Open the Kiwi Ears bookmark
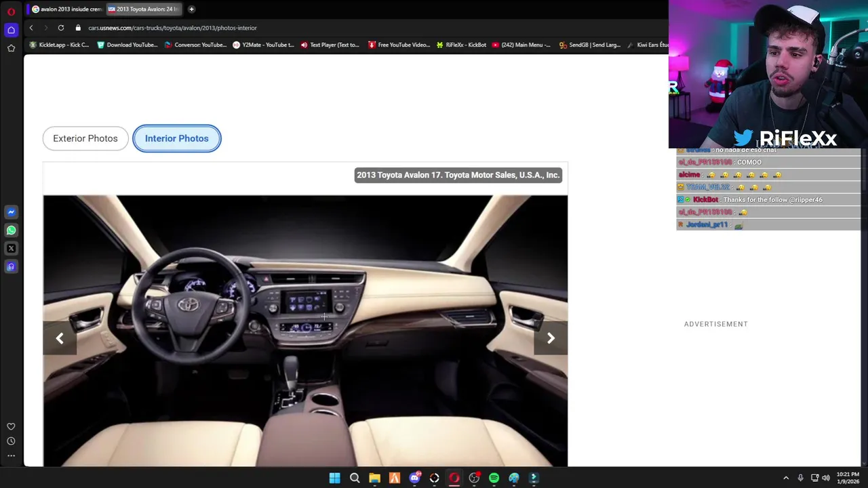868x488 pixels. (x=648, y=45)
